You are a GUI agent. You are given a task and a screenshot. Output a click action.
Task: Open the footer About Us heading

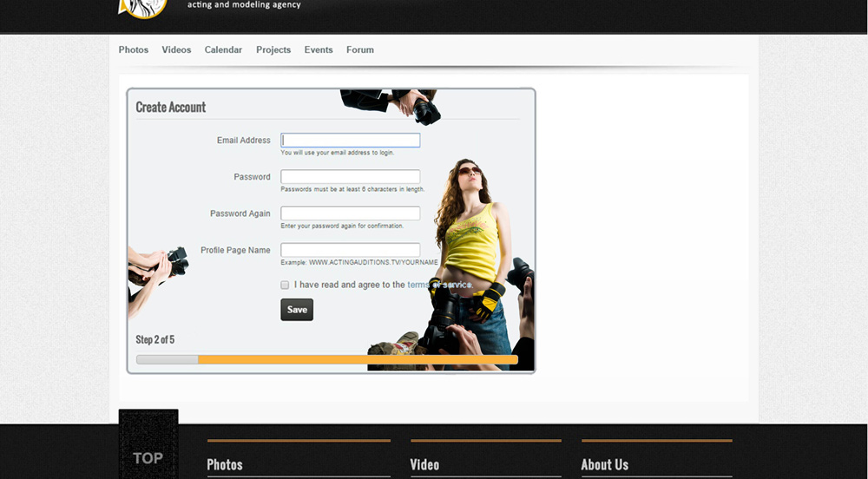(x=604, y=464)
